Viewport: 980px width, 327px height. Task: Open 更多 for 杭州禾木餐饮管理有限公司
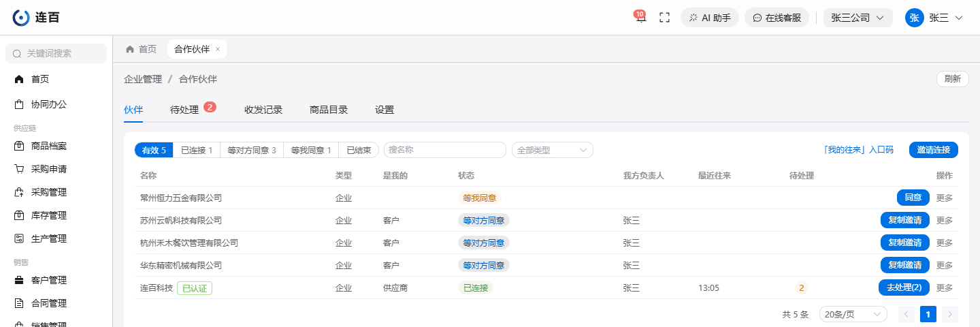pos(945,243)
